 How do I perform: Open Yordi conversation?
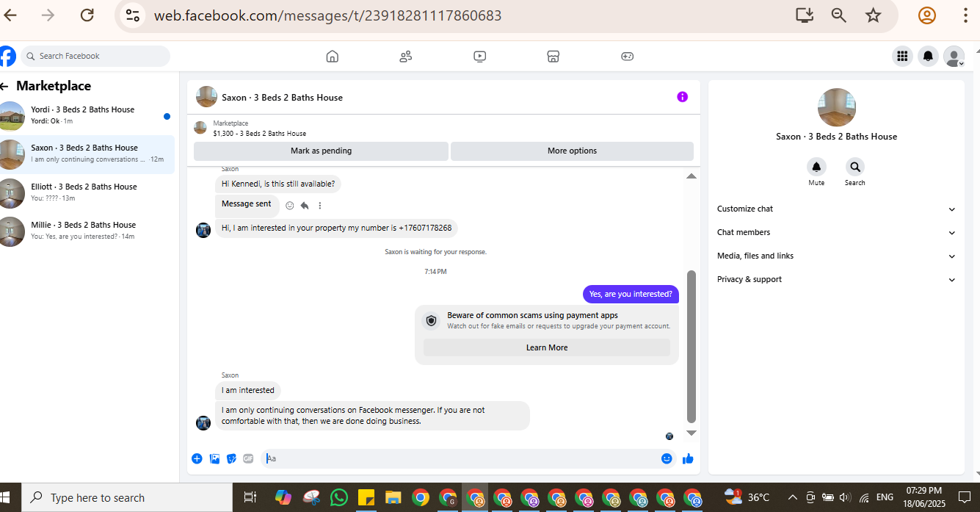[87, 115]
